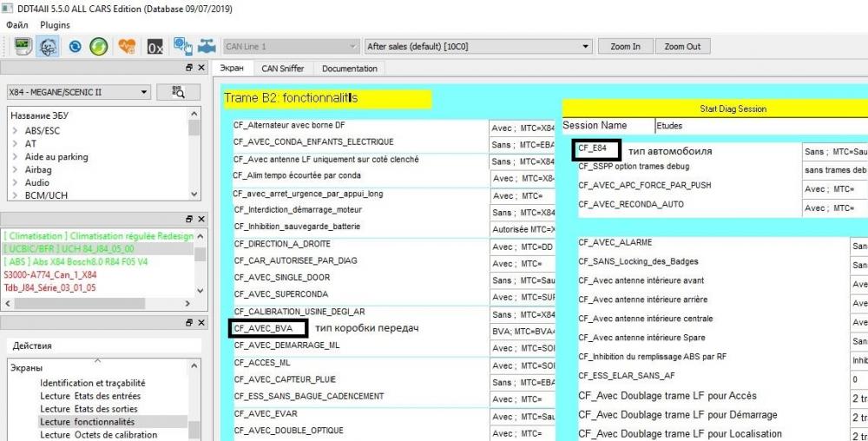Viewport: 868px width, 441px height.
Task: Open Lecture Etats des entrées screen
Action: 90,396
